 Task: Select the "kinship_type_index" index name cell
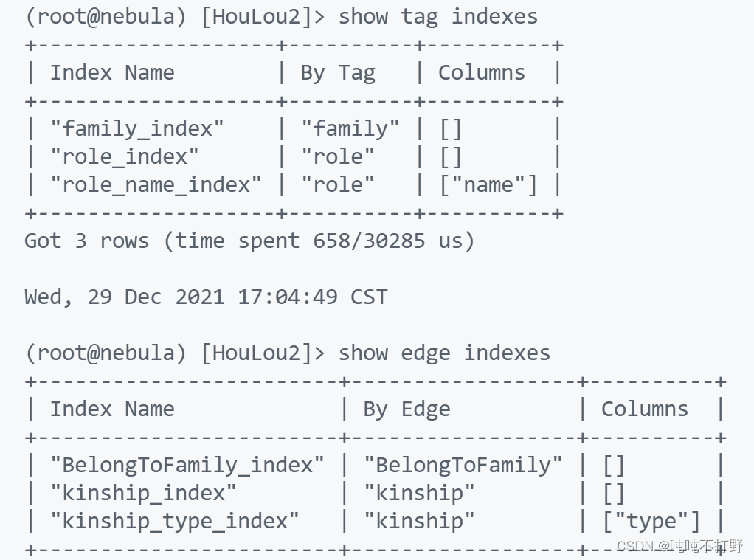click(x=175, y=521)
